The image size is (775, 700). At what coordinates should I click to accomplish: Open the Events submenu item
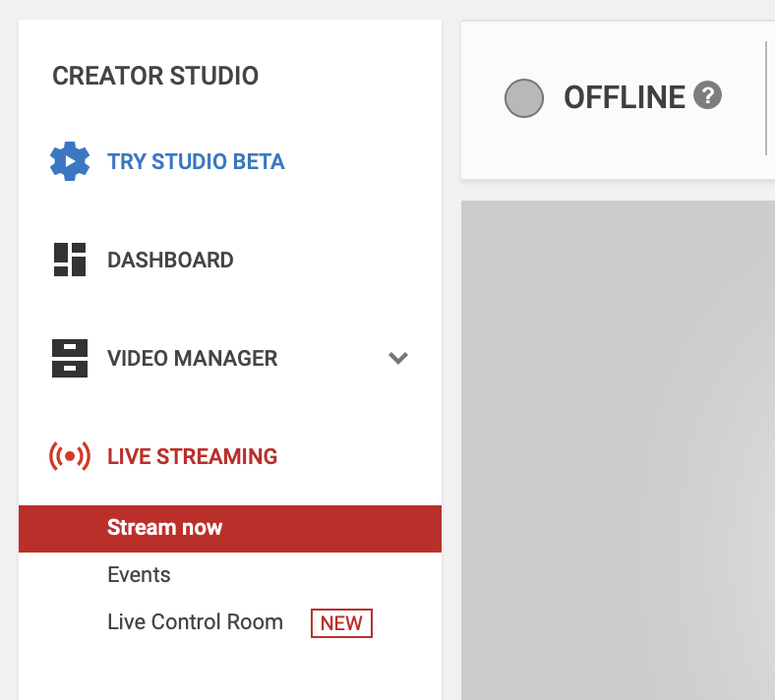point(139,575)
